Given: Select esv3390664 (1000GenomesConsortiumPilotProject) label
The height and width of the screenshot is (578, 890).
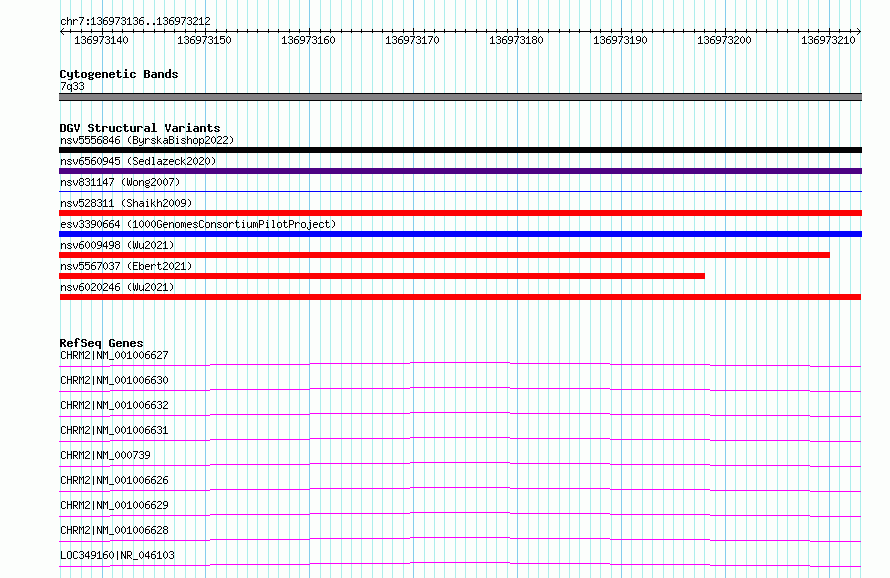Looking at the screenshot, I should click(198, 224).
